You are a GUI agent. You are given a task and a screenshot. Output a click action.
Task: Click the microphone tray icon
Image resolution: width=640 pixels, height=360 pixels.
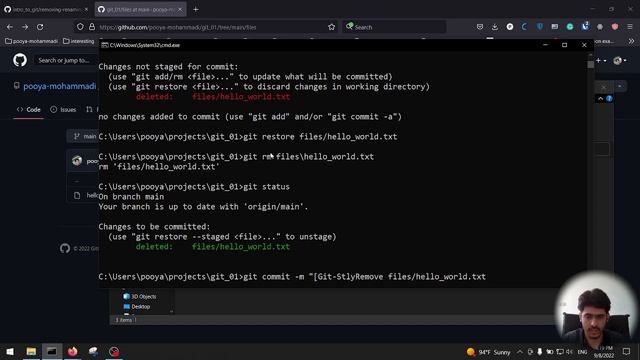540,352
